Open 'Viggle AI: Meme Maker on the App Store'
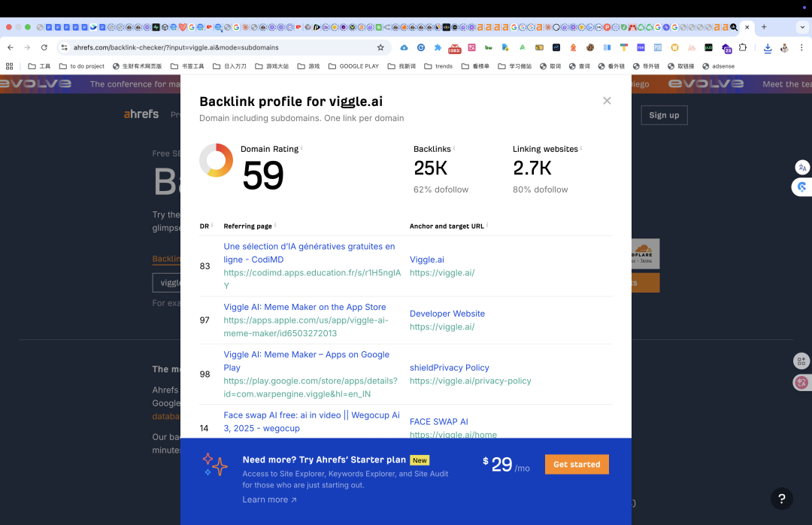 click(x=304, y=307)
